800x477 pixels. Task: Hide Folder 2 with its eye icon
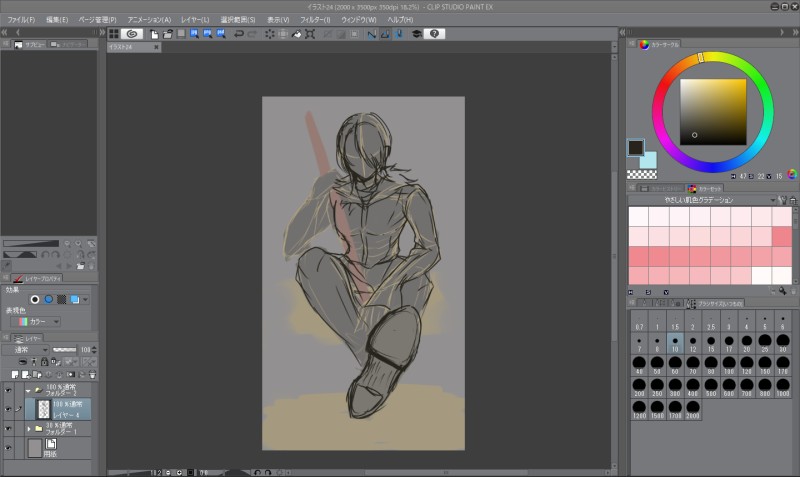(x=9, y=389)
